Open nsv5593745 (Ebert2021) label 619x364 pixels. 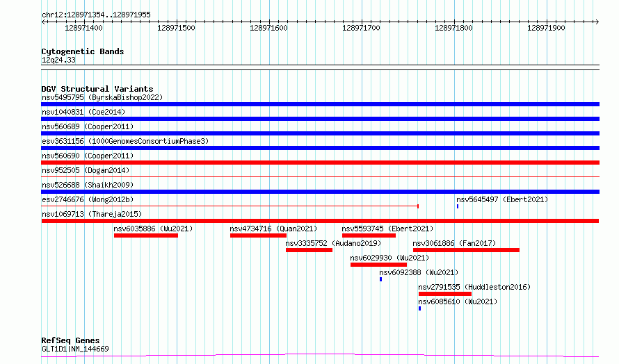(x=387, y=229)
